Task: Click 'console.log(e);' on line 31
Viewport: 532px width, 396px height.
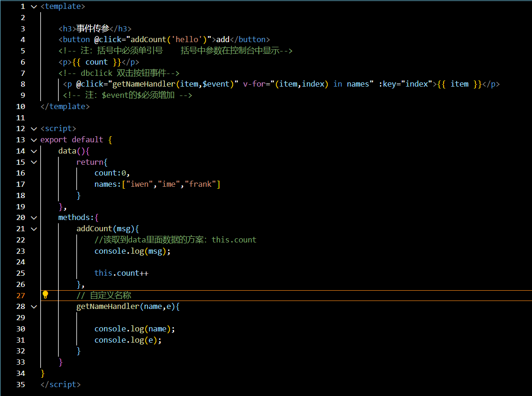Action: point(128,340)
